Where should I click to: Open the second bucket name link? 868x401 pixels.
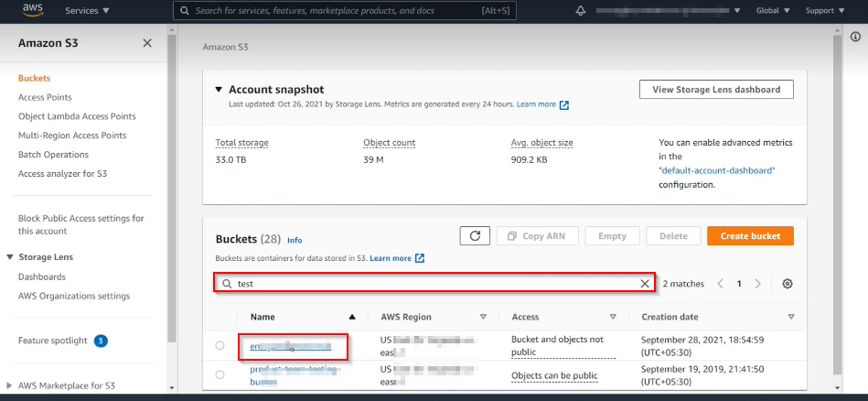click(294, 375)
